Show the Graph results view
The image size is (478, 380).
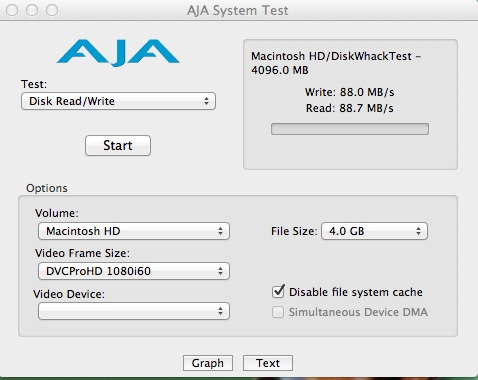coord(208,363)
